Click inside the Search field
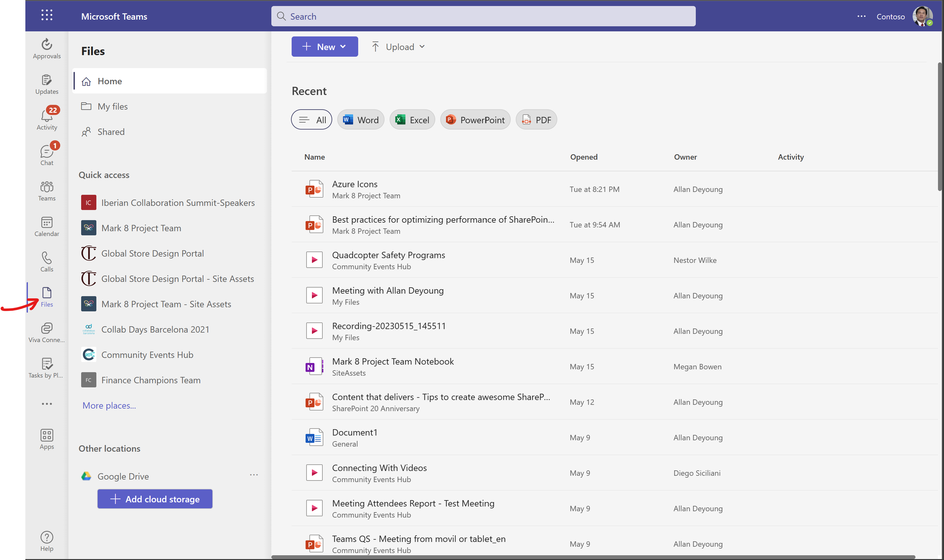This screenshot has height=560, width=944. point(483,16)
